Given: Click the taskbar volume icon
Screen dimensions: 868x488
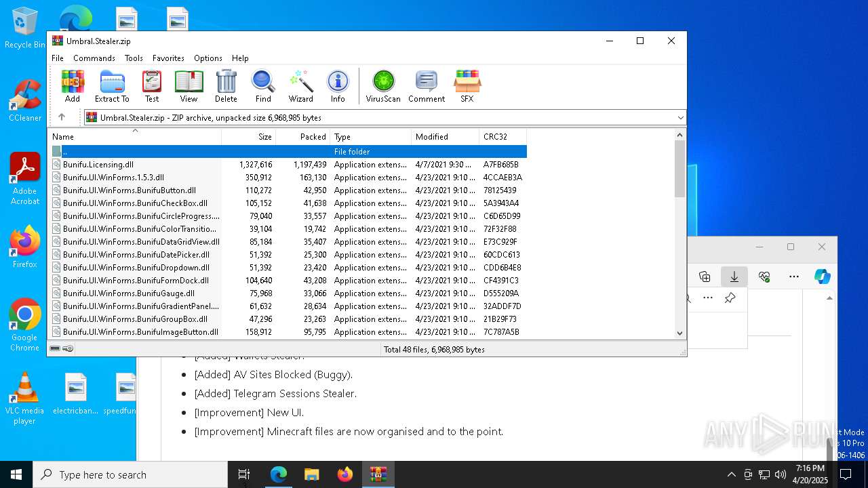Looking at the screenshot, I should (x=781, y=474).
